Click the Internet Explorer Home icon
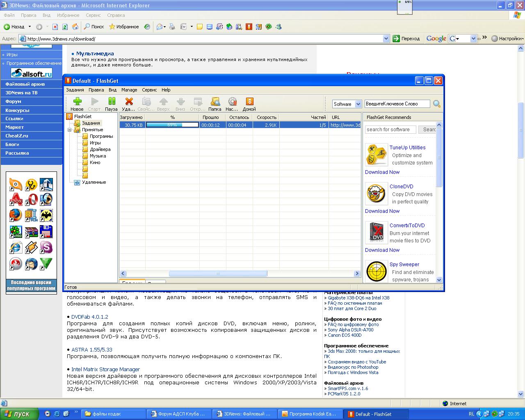Image resolution: width=525 pixels, height=420 pixels. [75, 27]
